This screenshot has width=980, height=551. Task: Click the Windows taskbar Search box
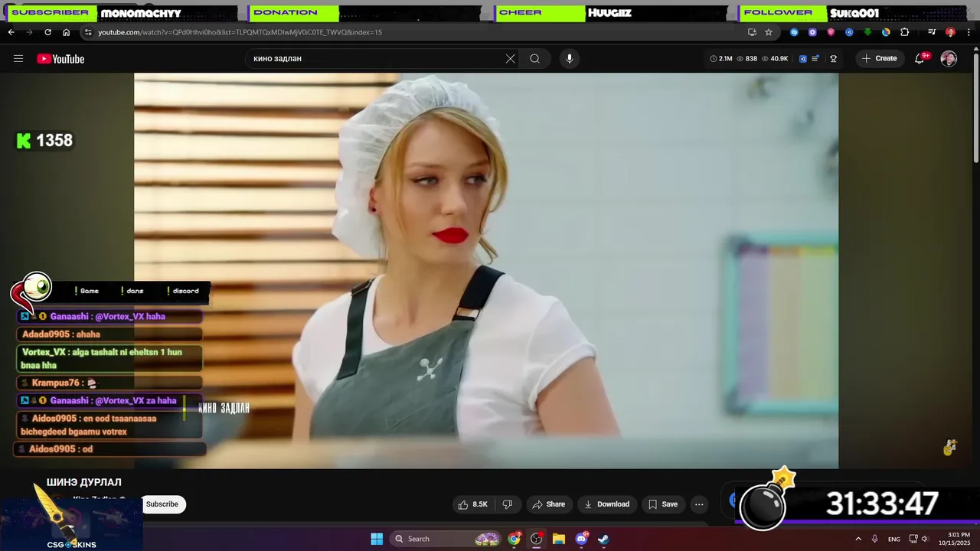446,539
